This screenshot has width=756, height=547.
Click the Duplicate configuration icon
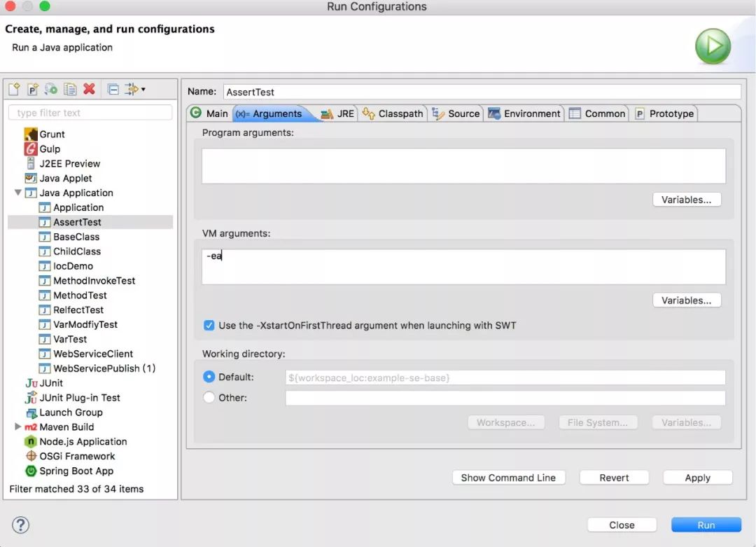[70, 89]
